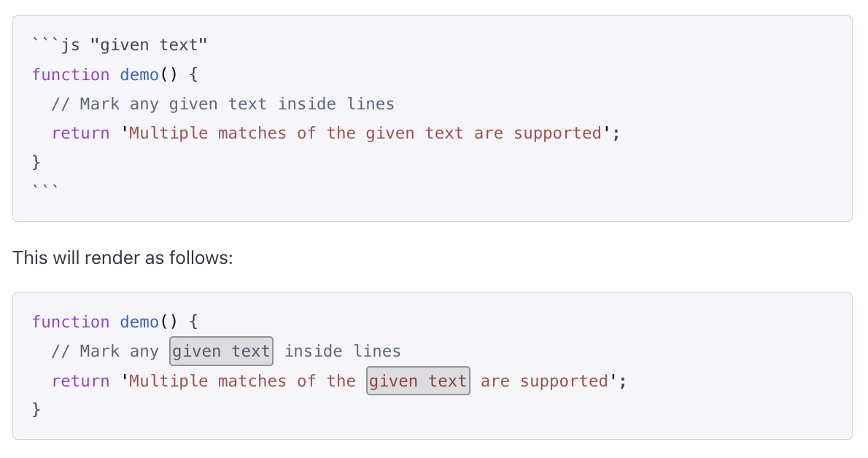Image resolution: width=868 pixels, height=458 pixels.
Task: Click 'are supported' in the rendered block string
Action: 544,381
